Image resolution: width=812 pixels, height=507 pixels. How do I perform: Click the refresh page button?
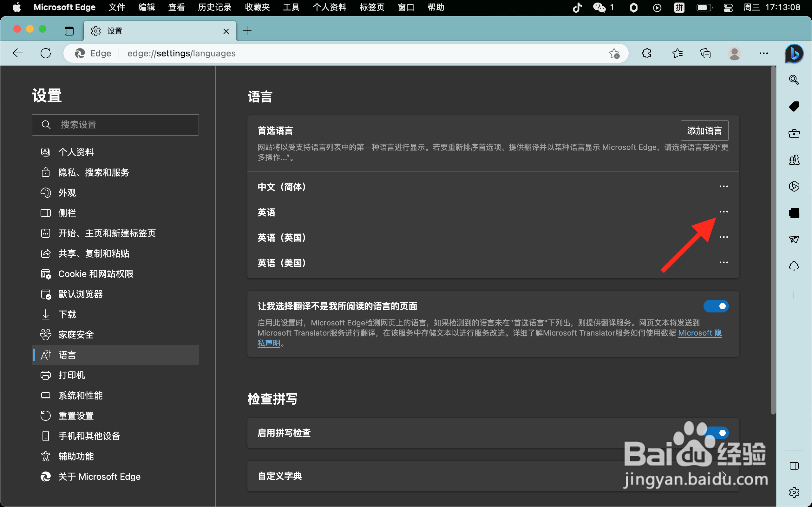[x=46, y=53]
